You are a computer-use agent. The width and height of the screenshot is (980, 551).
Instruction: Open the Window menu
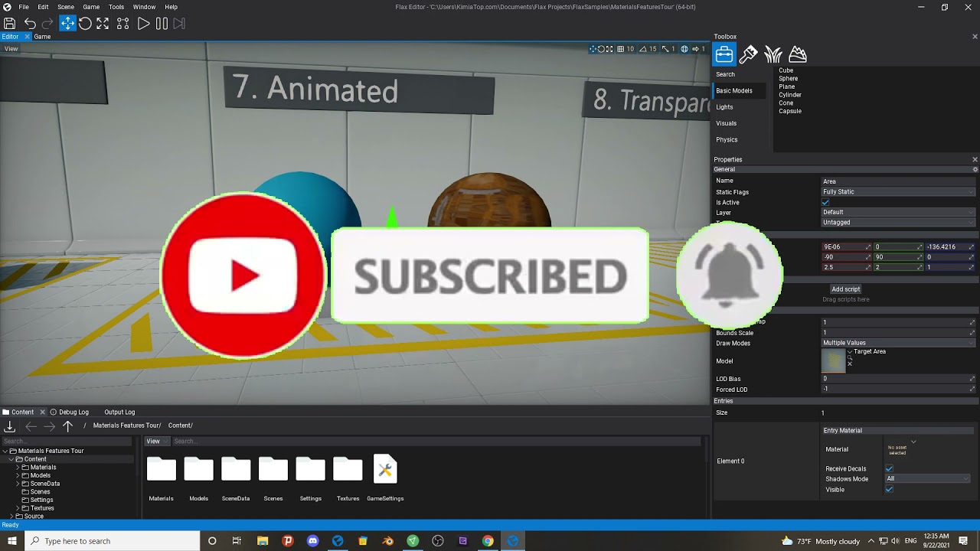coord(144,7)
